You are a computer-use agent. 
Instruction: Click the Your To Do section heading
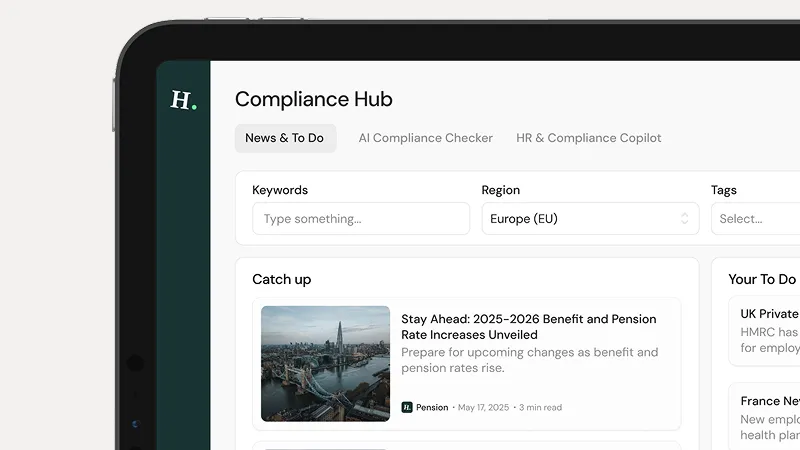[x=761, y=280]
